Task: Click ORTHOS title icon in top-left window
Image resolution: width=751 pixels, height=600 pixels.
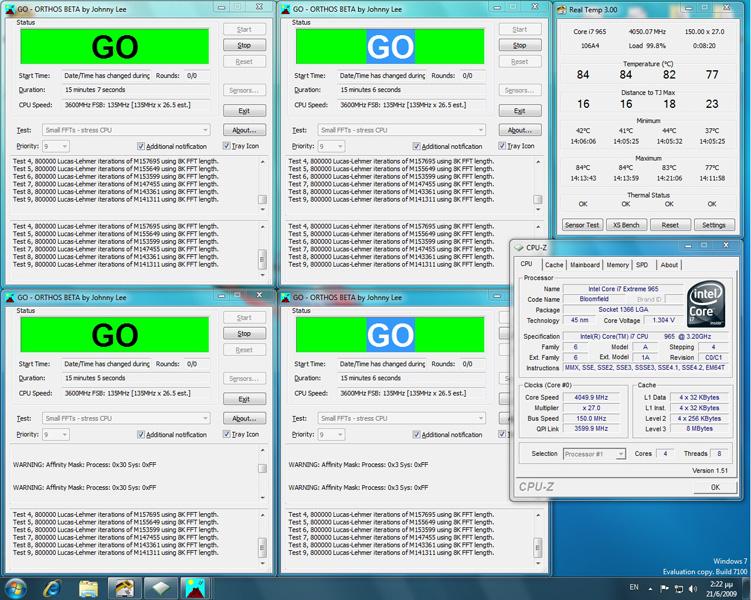Action: [10, 9]
